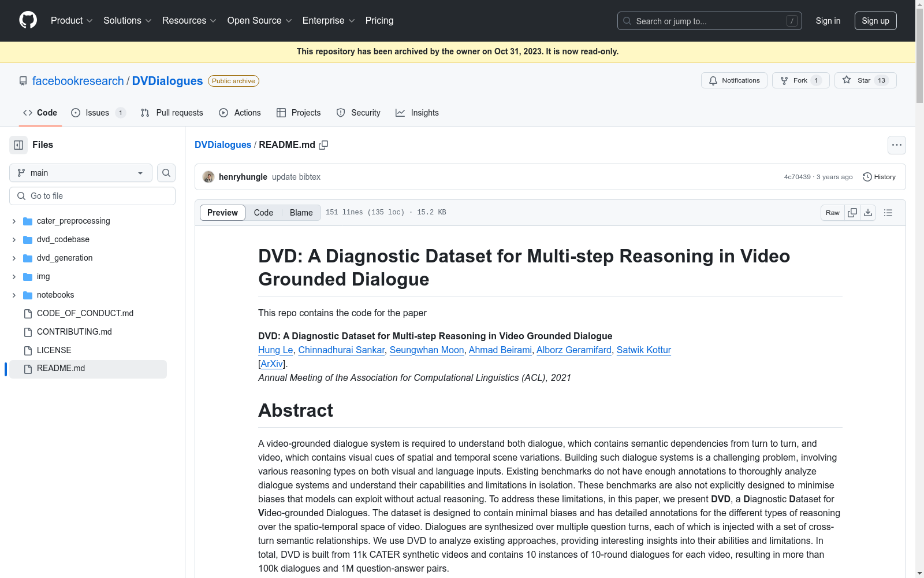Search files with the magnifier button

point(166,173)
